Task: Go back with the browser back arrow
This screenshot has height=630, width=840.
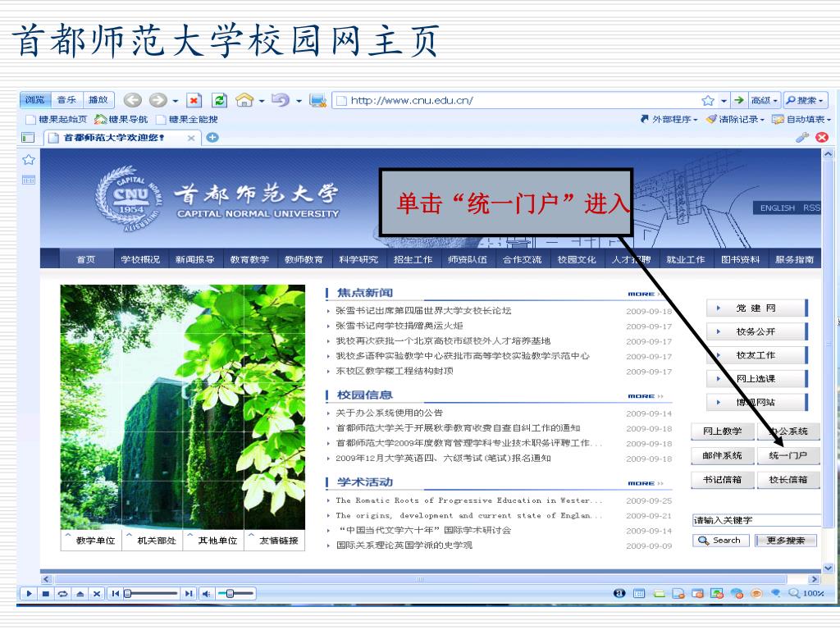Action: pyautogui.click(x=132, y=100)
